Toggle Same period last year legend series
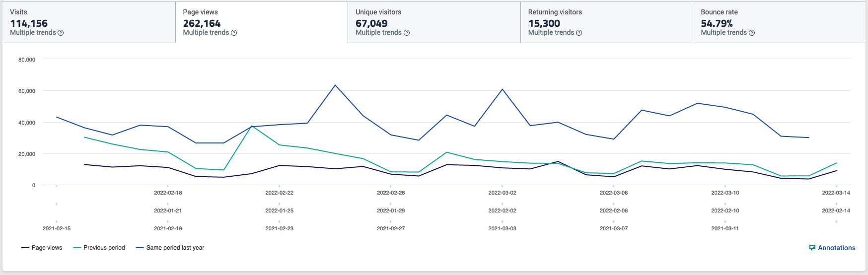The image size is (868, 275). pos(170,248)
